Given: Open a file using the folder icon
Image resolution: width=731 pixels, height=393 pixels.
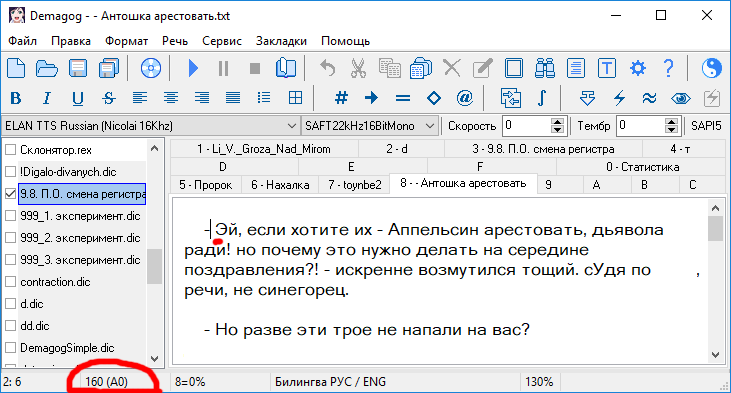Looking at the screenshot, I should coord(47,69).
